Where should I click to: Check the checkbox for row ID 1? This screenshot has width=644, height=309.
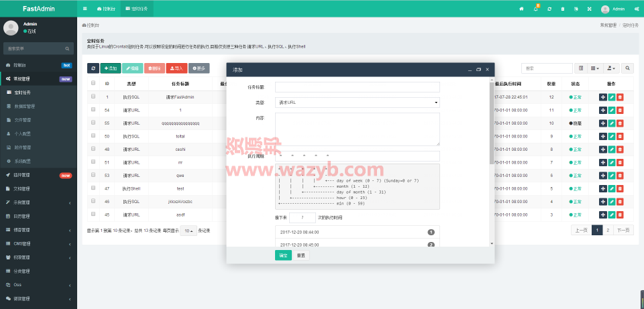click(x=93, y=97)
